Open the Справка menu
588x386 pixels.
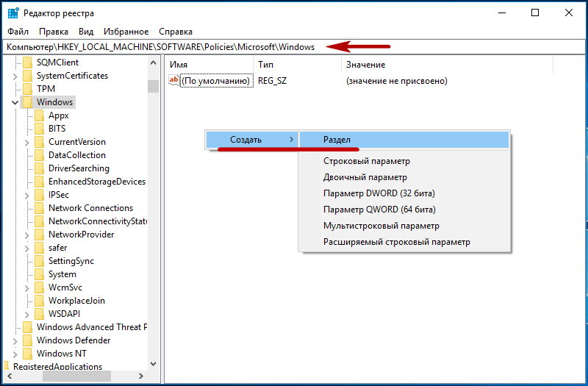176,32
